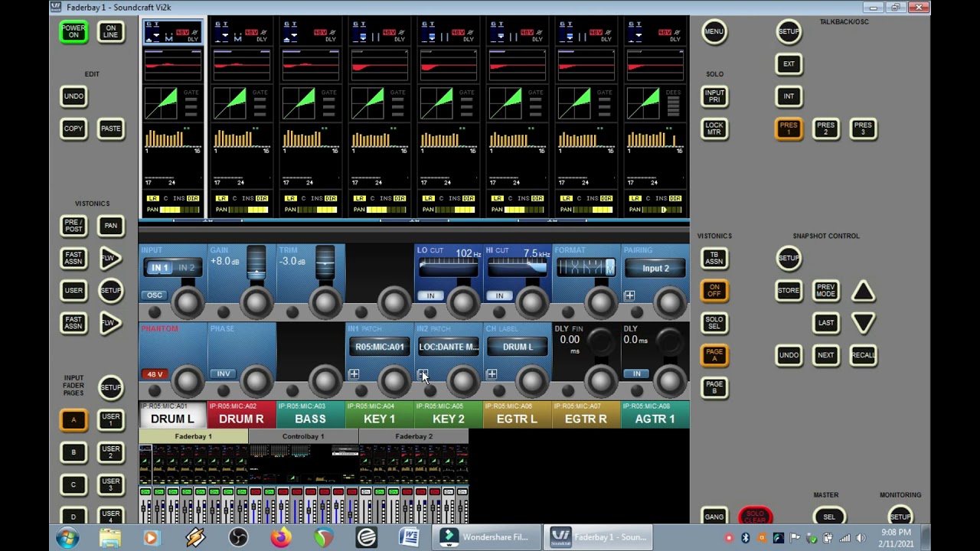Viewport: 980px width, 551px height.
Task: Toggle the ON LINE button
Action: 111,31
